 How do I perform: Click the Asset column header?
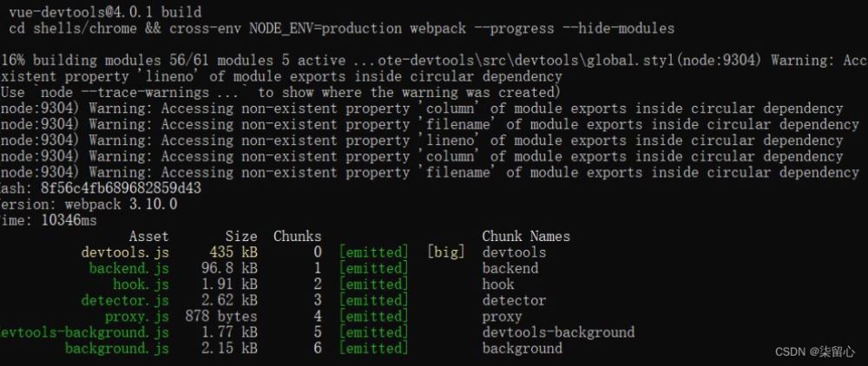149,237
